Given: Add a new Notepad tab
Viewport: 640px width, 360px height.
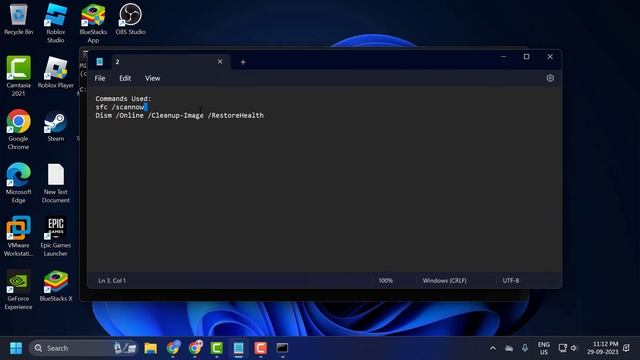Looking at the screenshot, I should click(243, 62).
